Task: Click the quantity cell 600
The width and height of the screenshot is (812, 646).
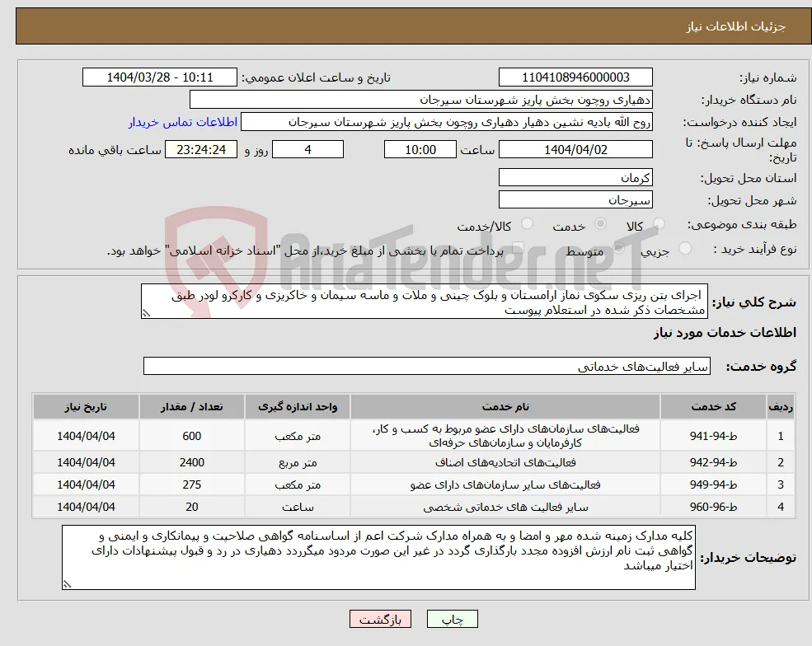Action: coord(191,436)
